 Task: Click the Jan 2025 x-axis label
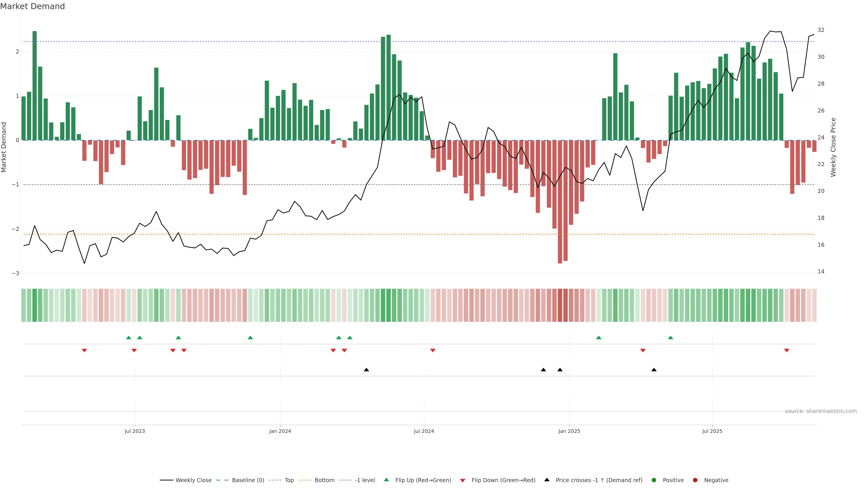(x=569, y=431)
